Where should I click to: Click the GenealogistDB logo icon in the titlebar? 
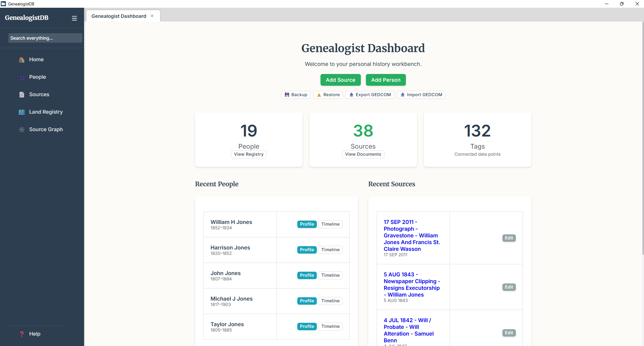click(x=3, y=4)
